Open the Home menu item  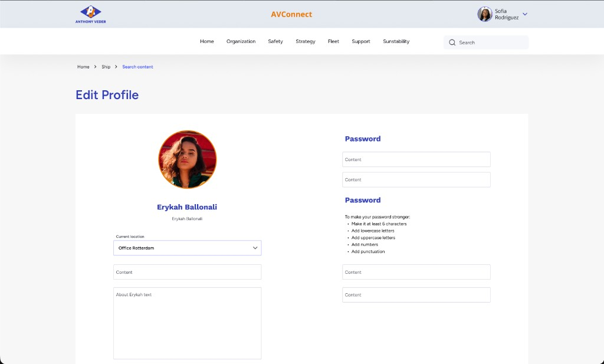coord(207,41)
